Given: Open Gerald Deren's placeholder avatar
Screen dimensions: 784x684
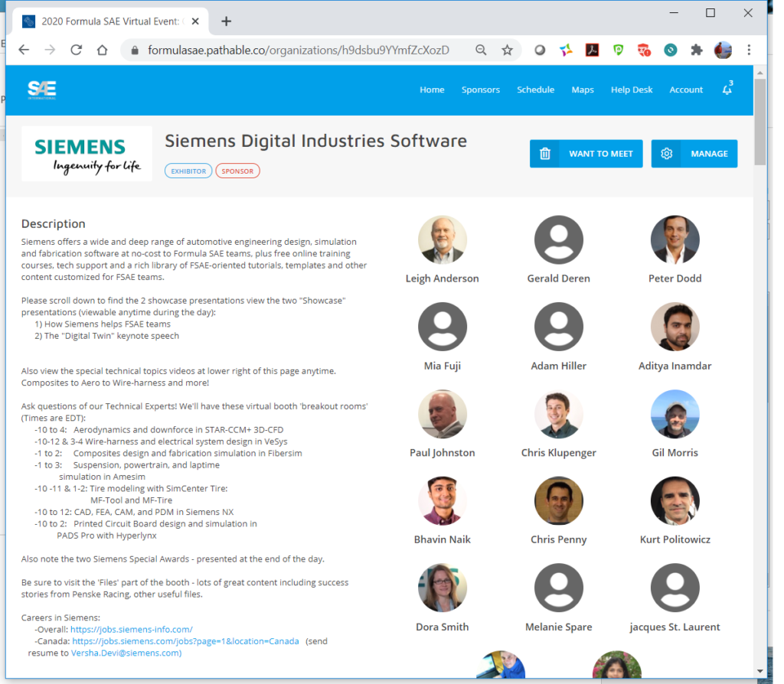Looking at the screenshot, I should [x=558, y=239].
